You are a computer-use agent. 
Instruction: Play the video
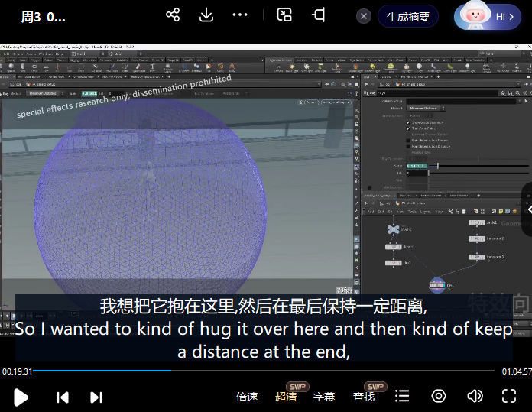click(x=21, y=397)
